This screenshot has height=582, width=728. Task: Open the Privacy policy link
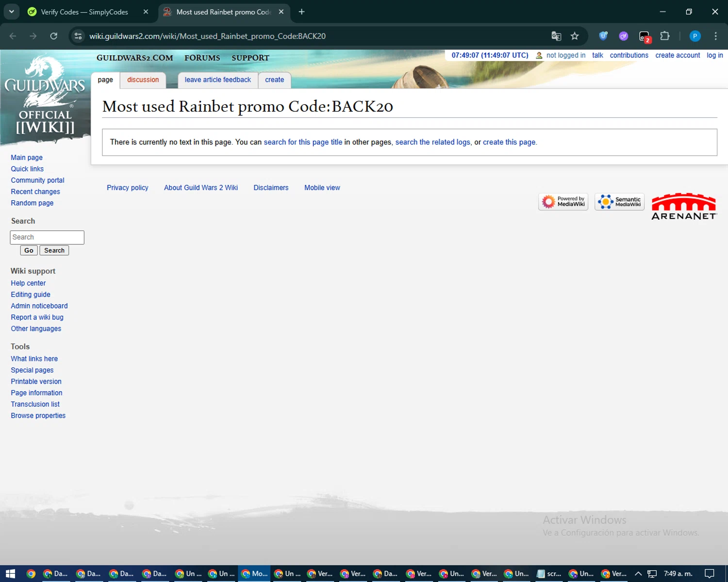128,188
